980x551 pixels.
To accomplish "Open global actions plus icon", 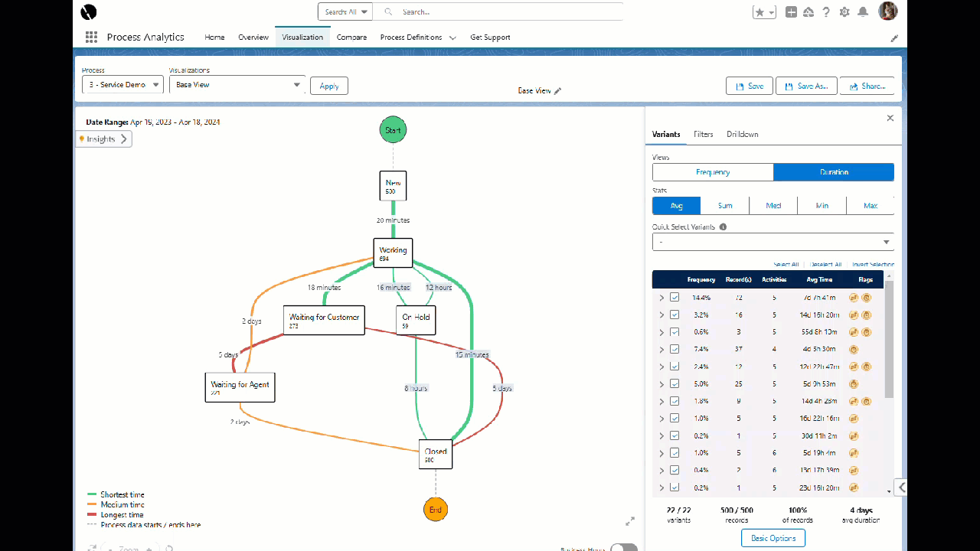I will [x=792, y=12].
